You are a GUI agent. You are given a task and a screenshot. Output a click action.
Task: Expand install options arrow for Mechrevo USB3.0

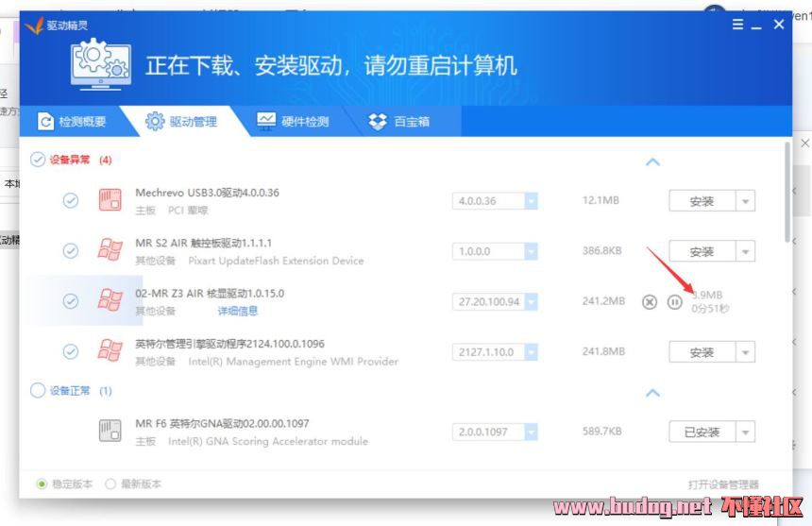coord(746,201)
